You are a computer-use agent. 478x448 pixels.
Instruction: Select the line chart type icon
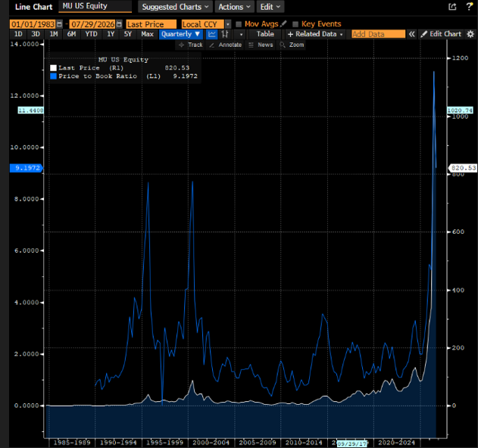point(212,34)
